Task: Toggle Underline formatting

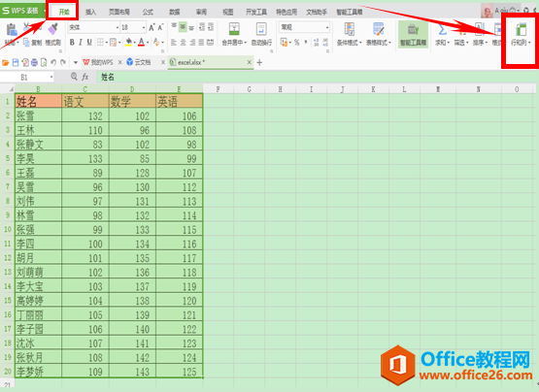Action: pyautogui.click(x=89, y=43)
